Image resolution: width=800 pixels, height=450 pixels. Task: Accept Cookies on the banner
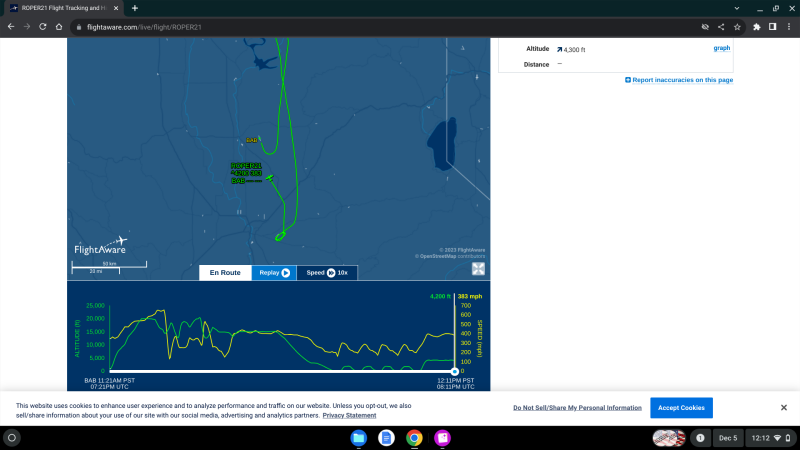(681, 408)
